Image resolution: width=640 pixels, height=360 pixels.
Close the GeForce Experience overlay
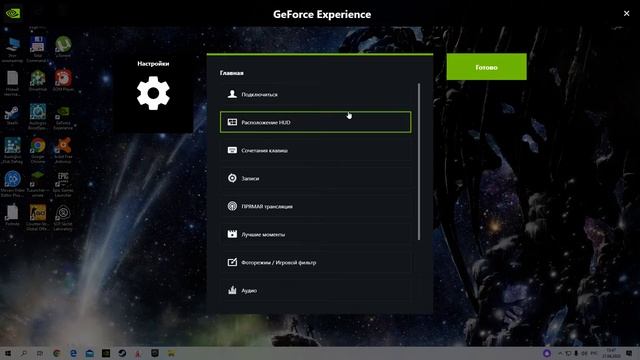(627, 13)
